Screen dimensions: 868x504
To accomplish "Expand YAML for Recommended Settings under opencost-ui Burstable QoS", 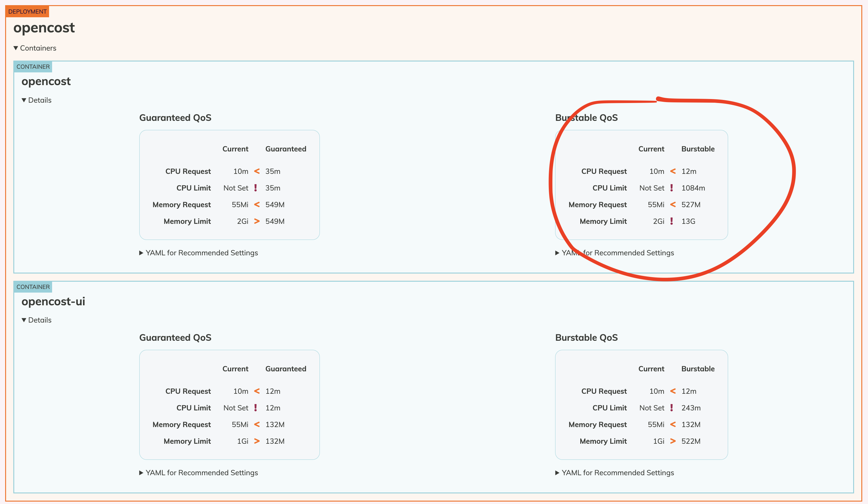I will (x=615, y=472).
